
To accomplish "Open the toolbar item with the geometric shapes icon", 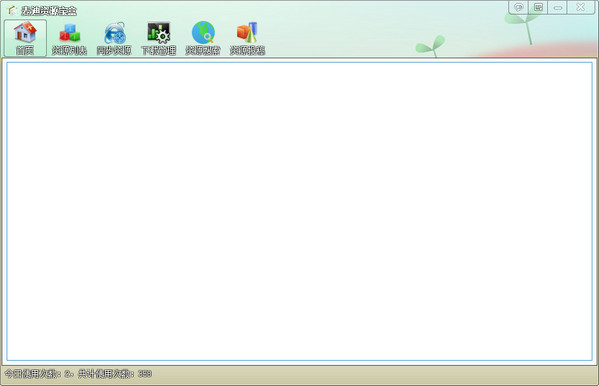I will [x=247, y=38].
